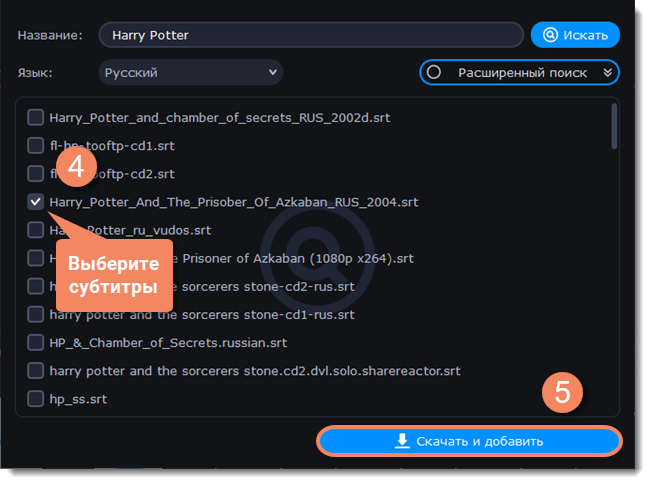Enable checkbox for hp_ss.srt
This screenshot has width=650, height=484.
point(36,399)
